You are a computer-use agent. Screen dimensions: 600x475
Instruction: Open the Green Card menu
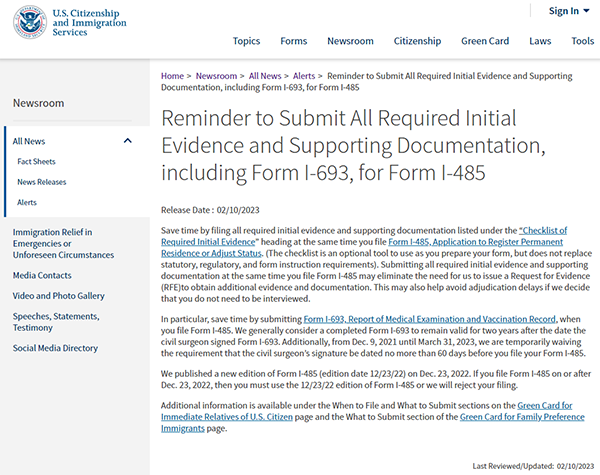[485, 41]
